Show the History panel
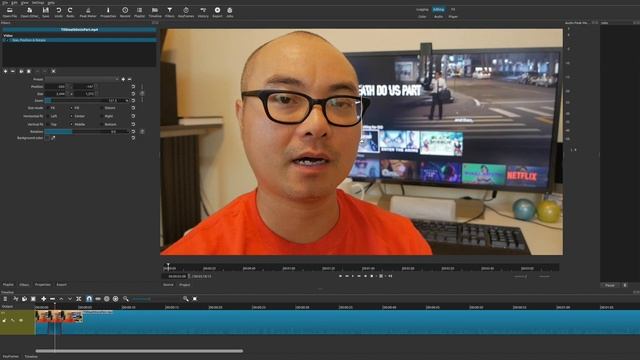The width and height of the screenshot is (640, 360). tap(203, 12)
